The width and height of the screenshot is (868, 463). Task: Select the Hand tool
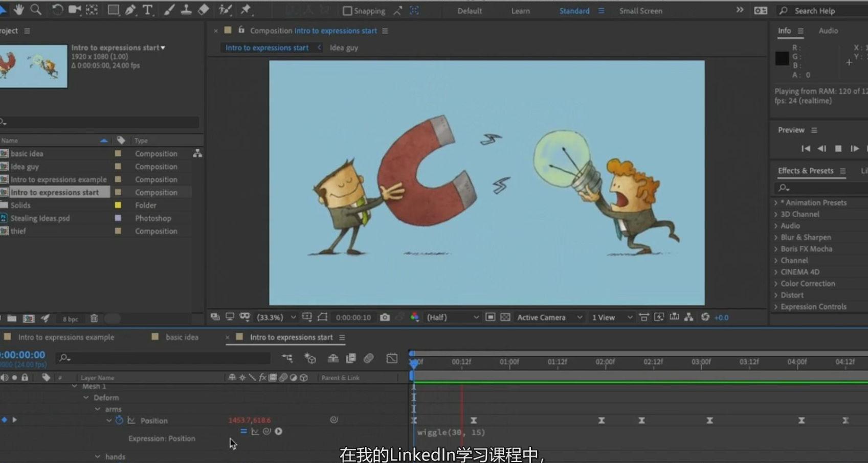(19, 9)
